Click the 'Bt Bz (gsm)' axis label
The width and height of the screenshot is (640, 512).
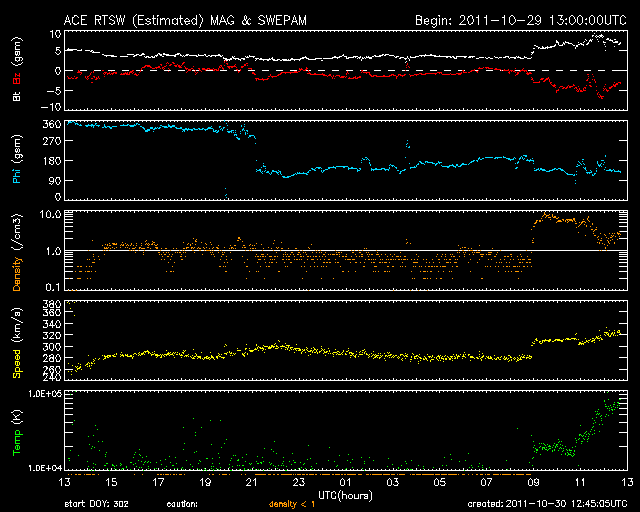point(17,69)
